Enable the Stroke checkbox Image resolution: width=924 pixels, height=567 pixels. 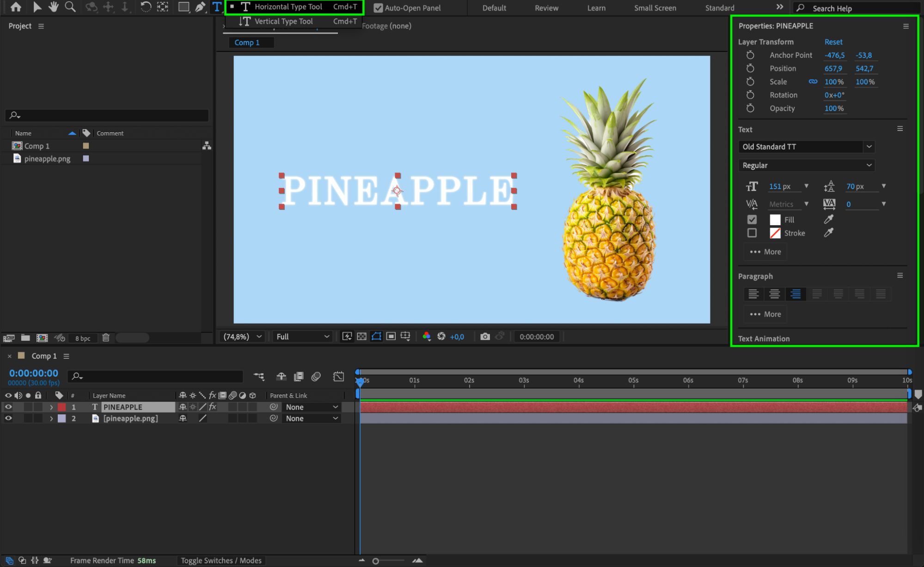[x=752, y=233]
